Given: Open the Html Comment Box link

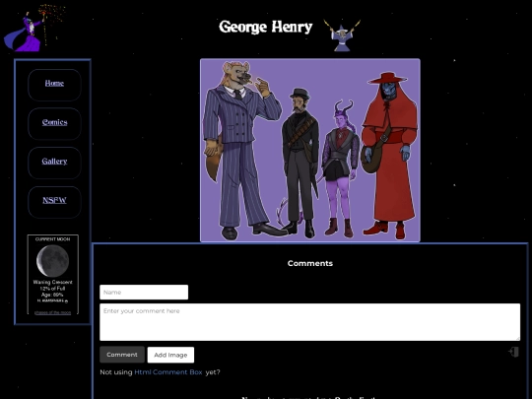Looking at the screenshot, I should click(168, 372).
